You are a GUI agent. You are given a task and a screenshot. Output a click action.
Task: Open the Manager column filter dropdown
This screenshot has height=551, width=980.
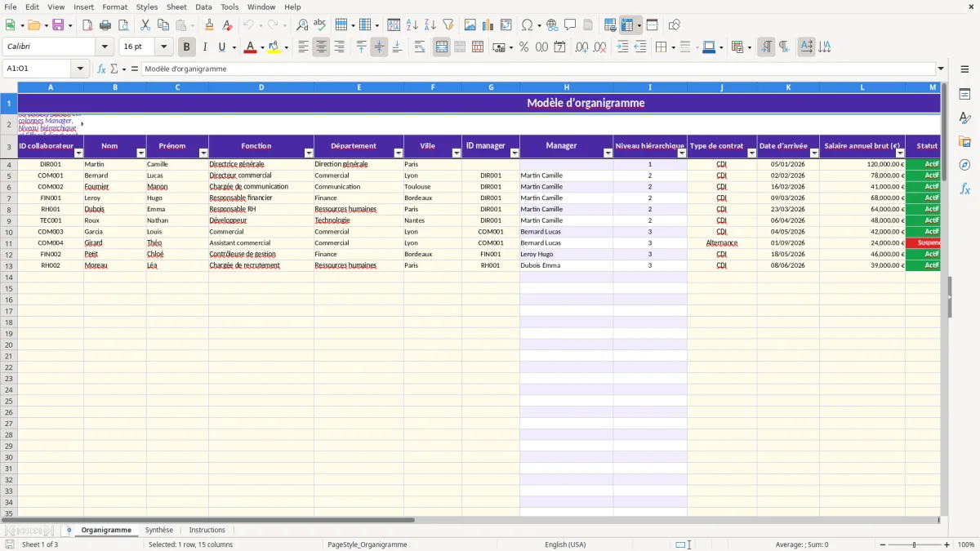[x=608, y=153]
